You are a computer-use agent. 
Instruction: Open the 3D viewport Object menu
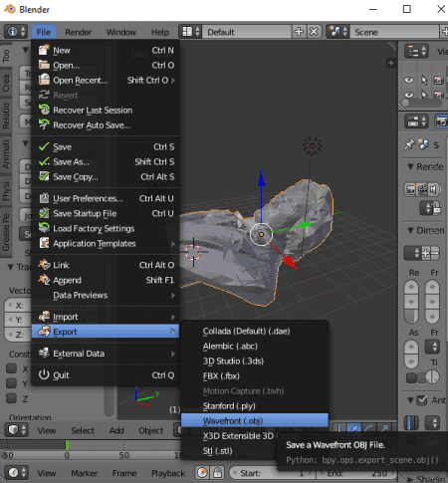pos(151,430)
